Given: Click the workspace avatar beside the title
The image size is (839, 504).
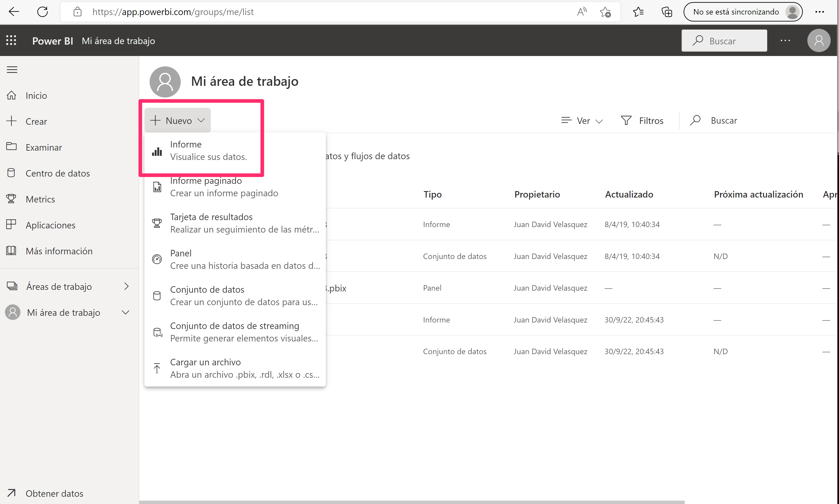Looking at the screenshot, I should 165,81.
